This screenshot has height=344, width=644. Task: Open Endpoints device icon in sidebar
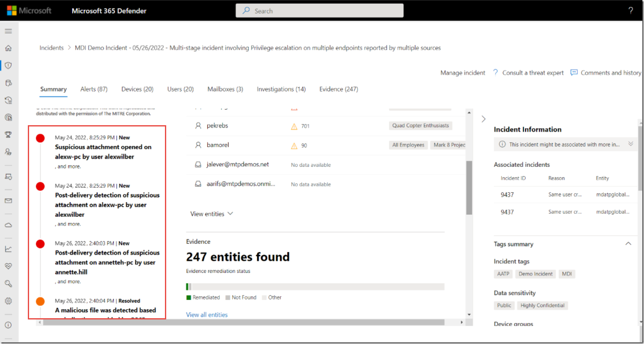pyautogui.click(x=8, y=177)
